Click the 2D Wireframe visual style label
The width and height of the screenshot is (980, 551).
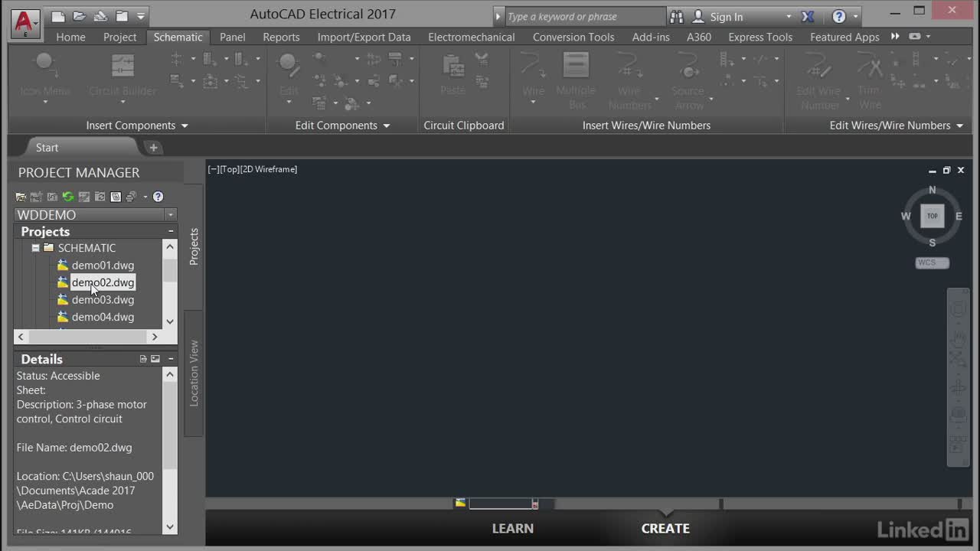269,169
